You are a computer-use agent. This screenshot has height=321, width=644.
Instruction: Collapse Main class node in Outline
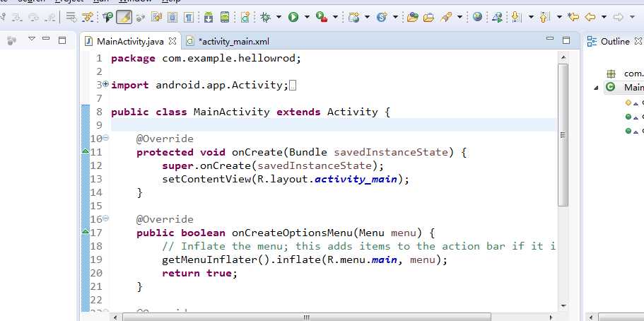pyautogui.click(x=596, y=88)
